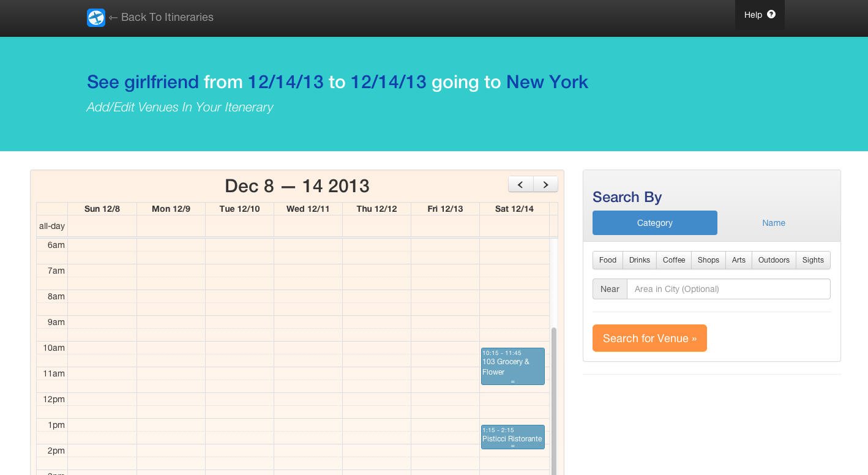
Task: Go to next calendar week
Action: pyautogui.click(x=545, y=184)
